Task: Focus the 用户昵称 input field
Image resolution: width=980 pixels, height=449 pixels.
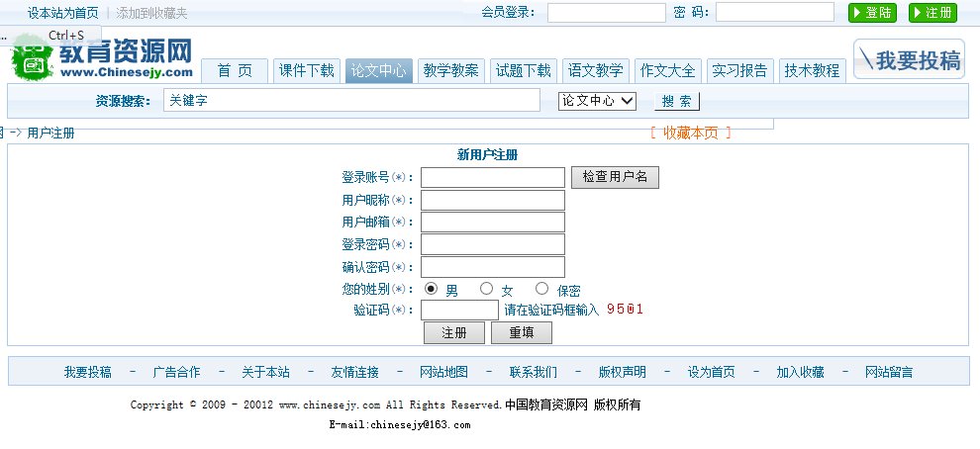Action: pos(493,200)
